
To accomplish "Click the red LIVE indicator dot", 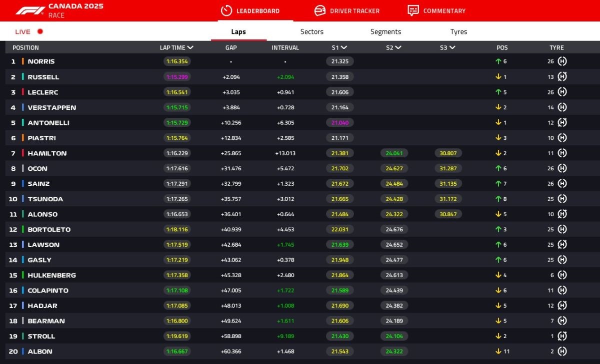I will coord(40,31).
